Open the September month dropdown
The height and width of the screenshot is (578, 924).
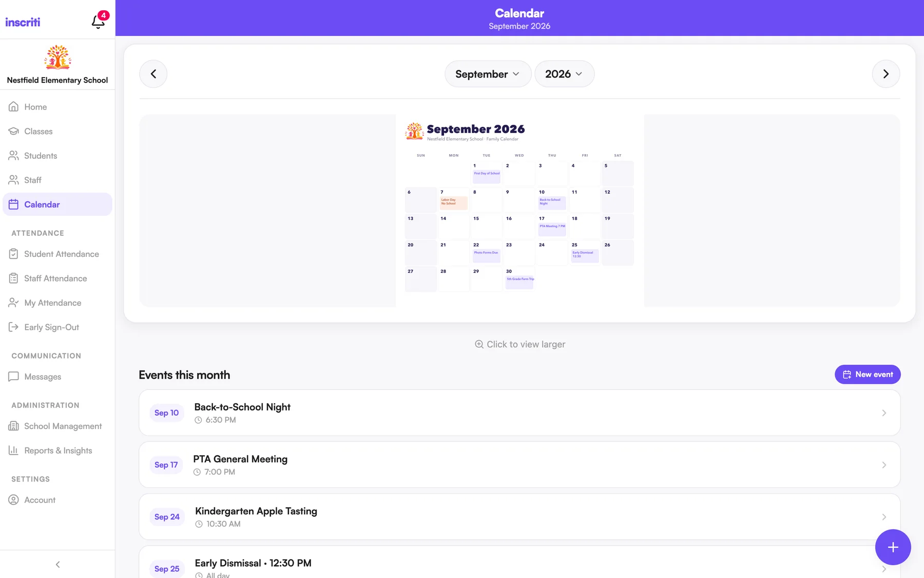click(x=488, y=74)
